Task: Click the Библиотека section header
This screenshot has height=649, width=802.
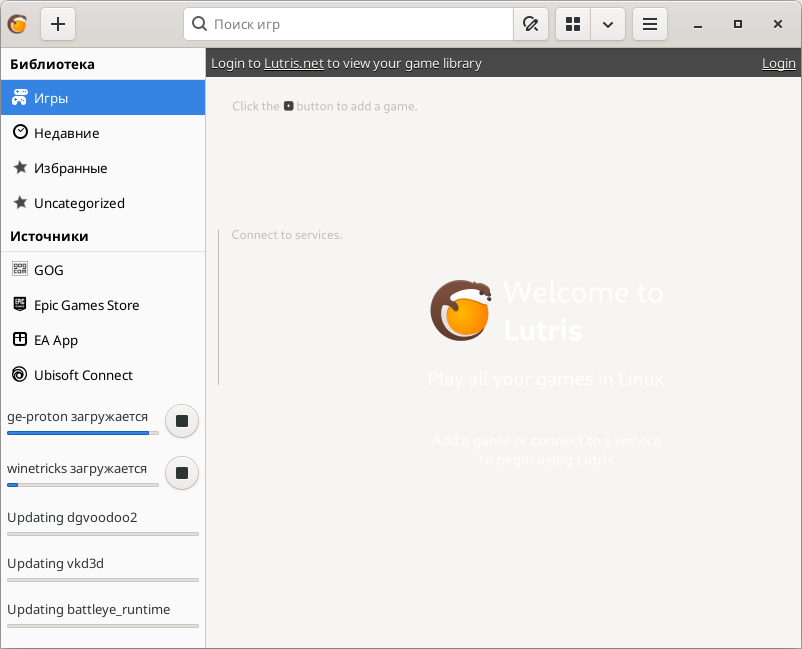Action: [52, 64]
